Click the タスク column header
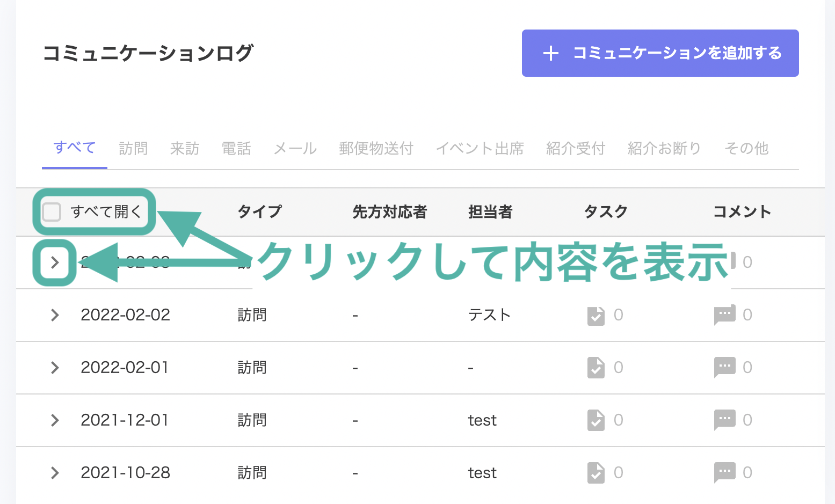This screenshot has height=504, width=835. 606,212
